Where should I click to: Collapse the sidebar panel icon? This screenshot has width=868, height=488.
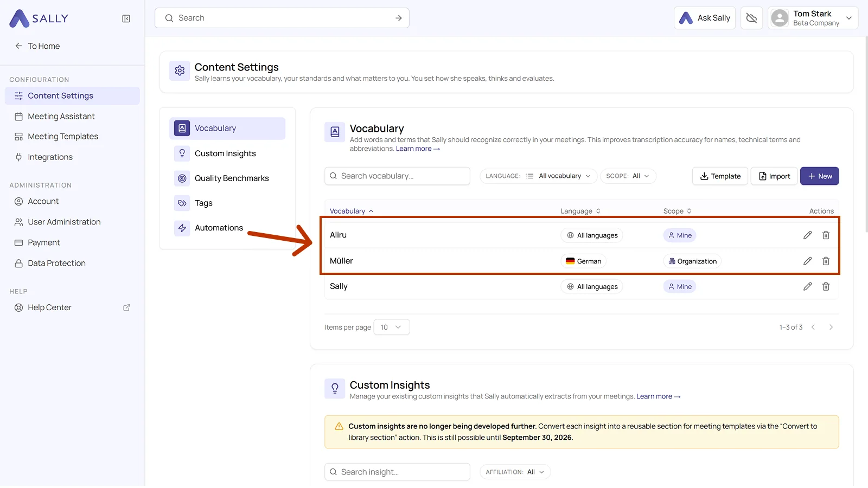126,18
